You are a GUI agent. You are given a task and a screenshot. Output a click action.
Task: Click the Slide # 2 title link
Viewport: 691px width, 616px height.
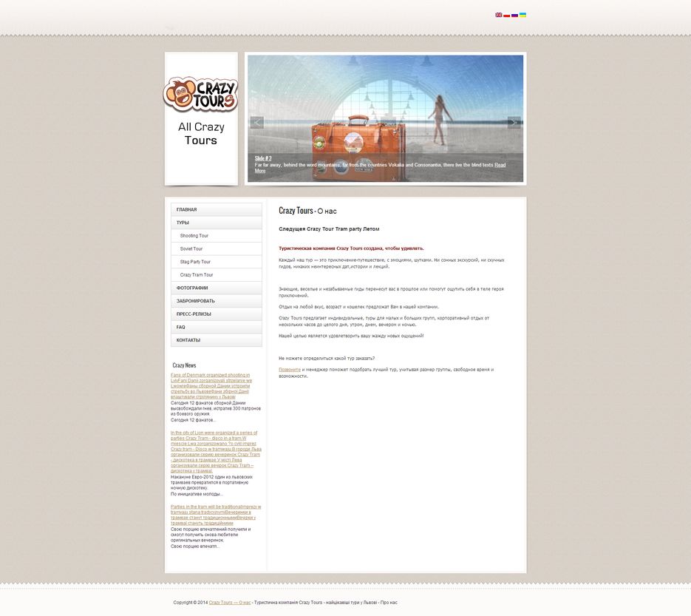coord(263,158)
